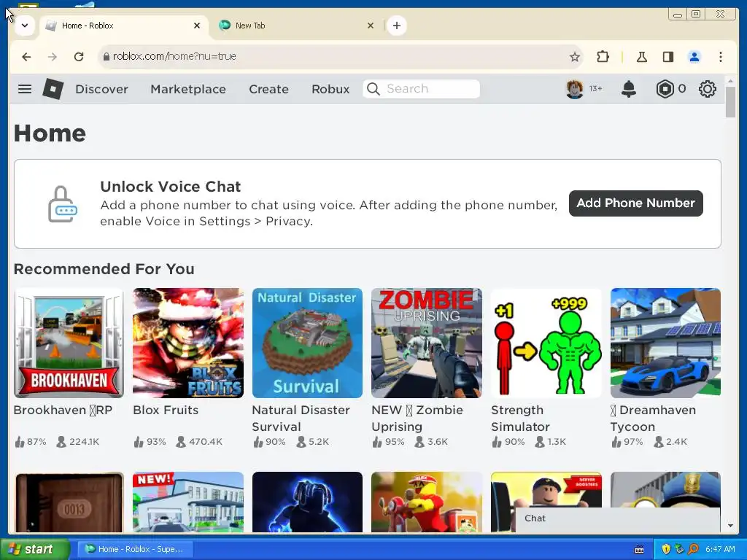Open Natural Disaster Survival thumbnail
747x560 pixels.
point(307,343)
